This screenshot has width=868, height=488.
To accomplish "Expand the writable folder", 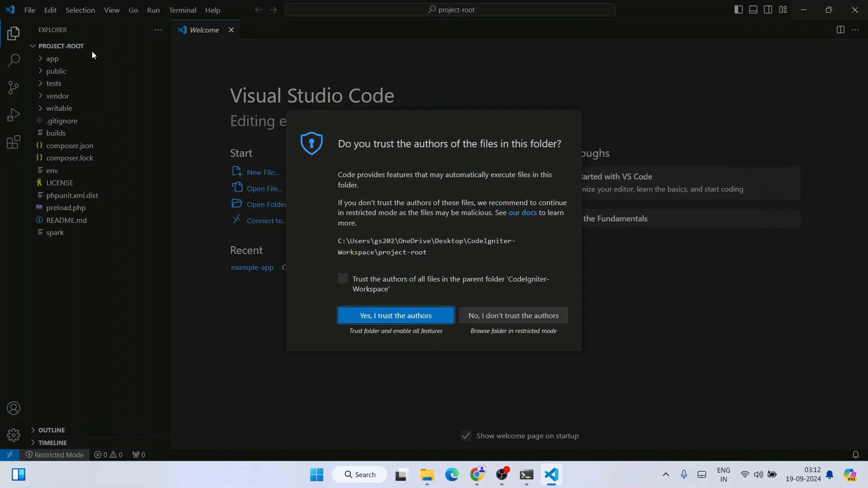I will [x=59, y=108].
